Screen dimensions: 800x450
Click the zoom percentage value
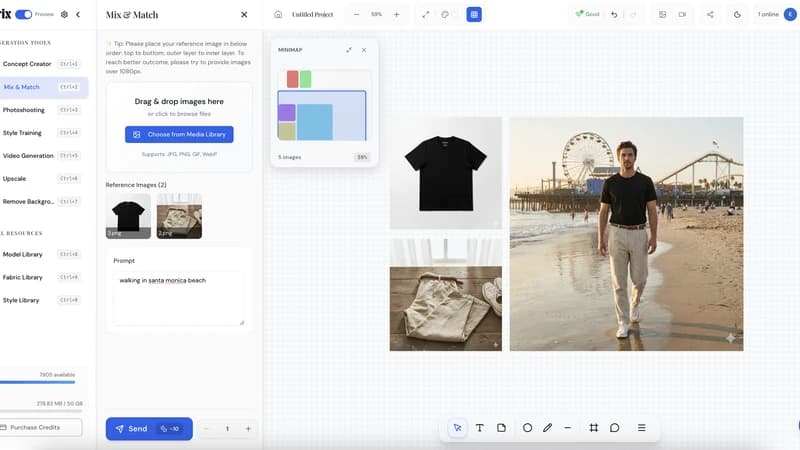(x=377, y=14)
